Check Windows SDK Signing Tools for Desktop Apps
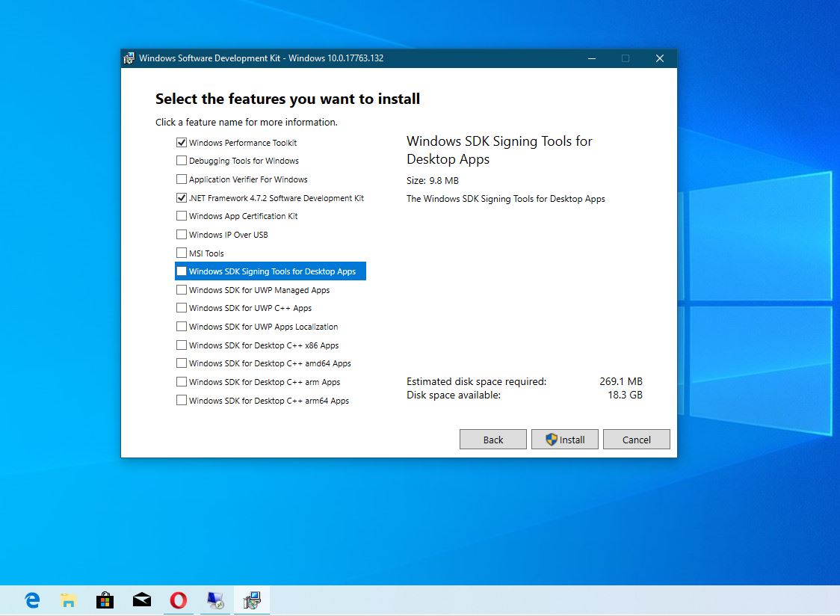Screen dimensions: 840x616 coord(182,271)
